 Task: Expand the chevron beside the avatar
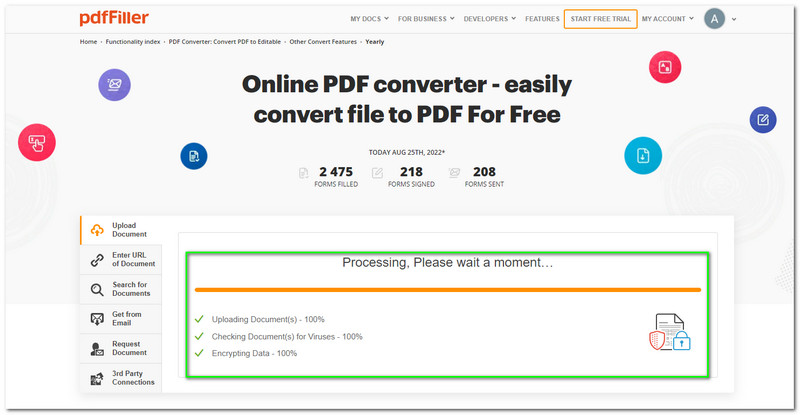coord(734,19)
